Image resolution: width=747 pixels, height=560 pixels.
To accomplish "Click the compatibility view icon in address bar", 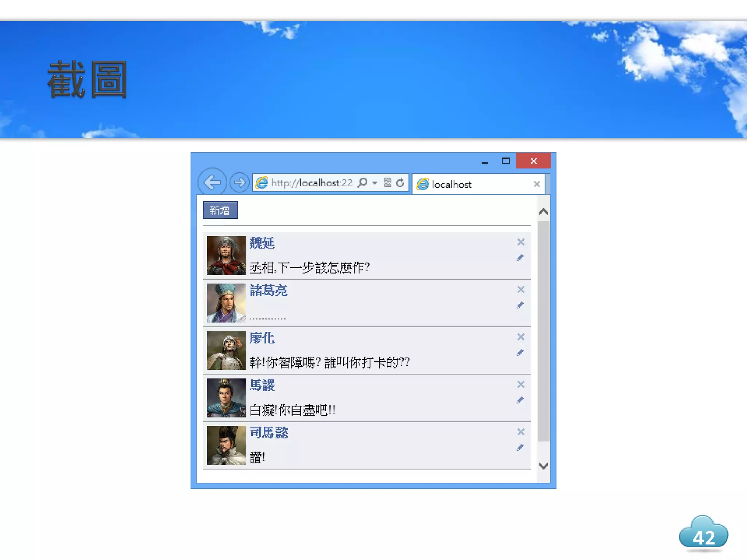I will 388,183.
